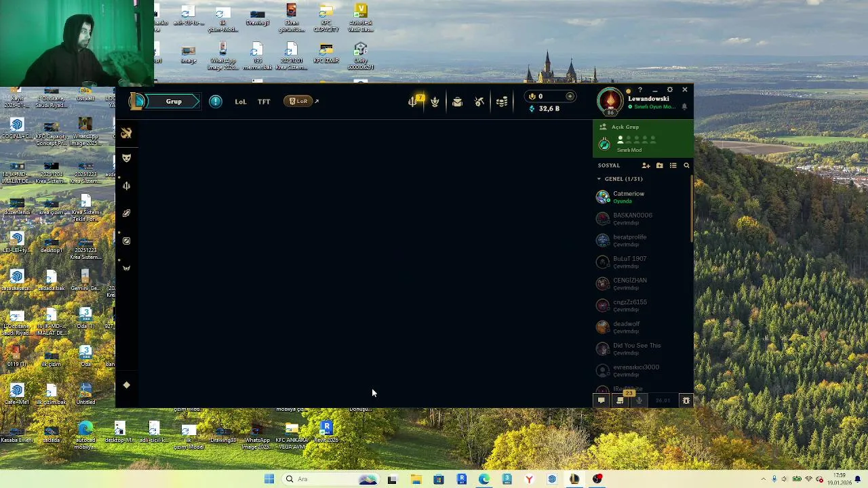Switch to the LoL tab
Viewport: 868px width, 488px height.
241,102
